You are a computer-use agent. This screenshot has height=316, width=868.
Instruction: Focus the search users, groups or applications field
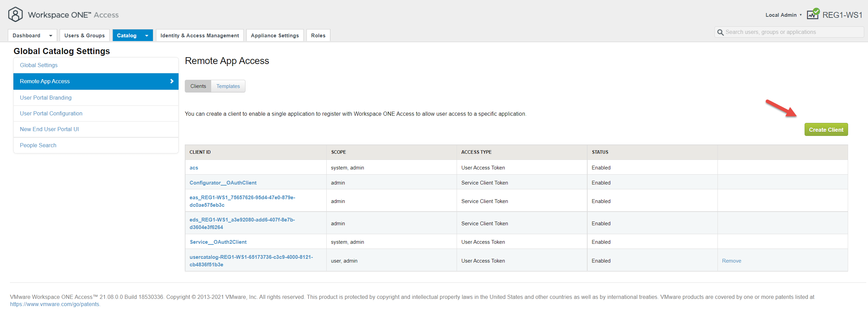pyautogui.click(x=789, y=32)
